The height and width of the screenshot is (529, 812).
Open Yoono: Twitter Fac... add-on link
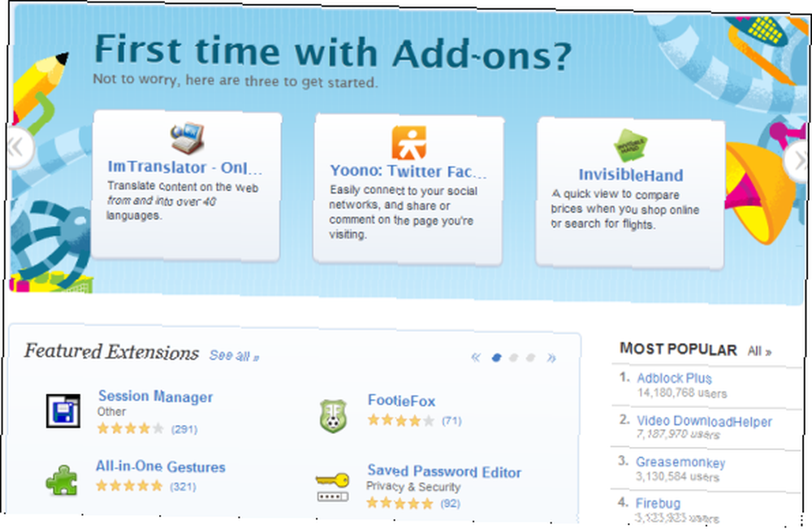pos(408,171)
